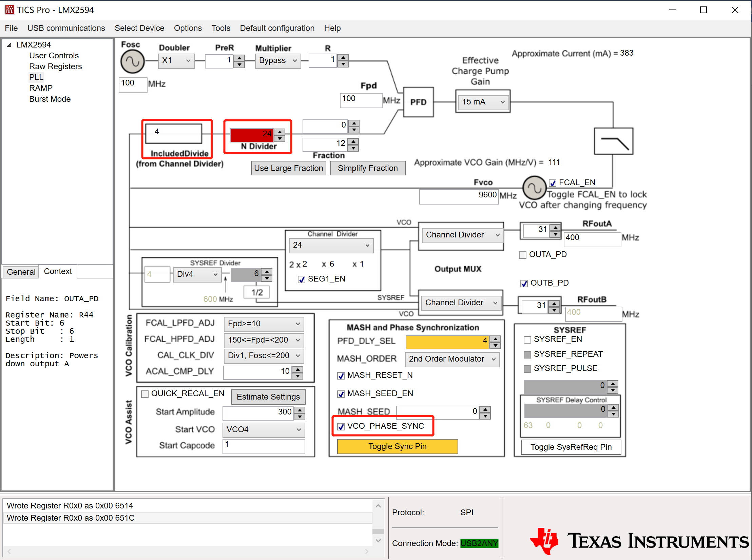Uncheck VCO_PHASE_SYNC
752x560 pixels.
coord(341,426)
